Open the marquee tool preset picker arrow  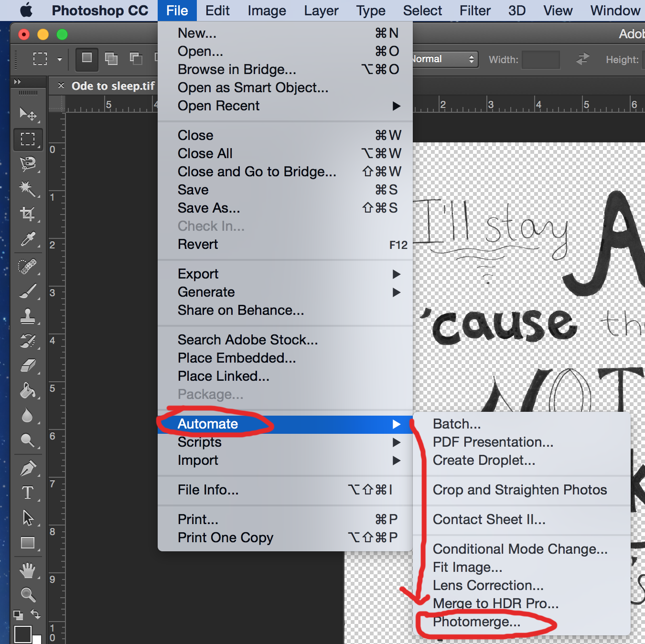click(x=60, y=60)
